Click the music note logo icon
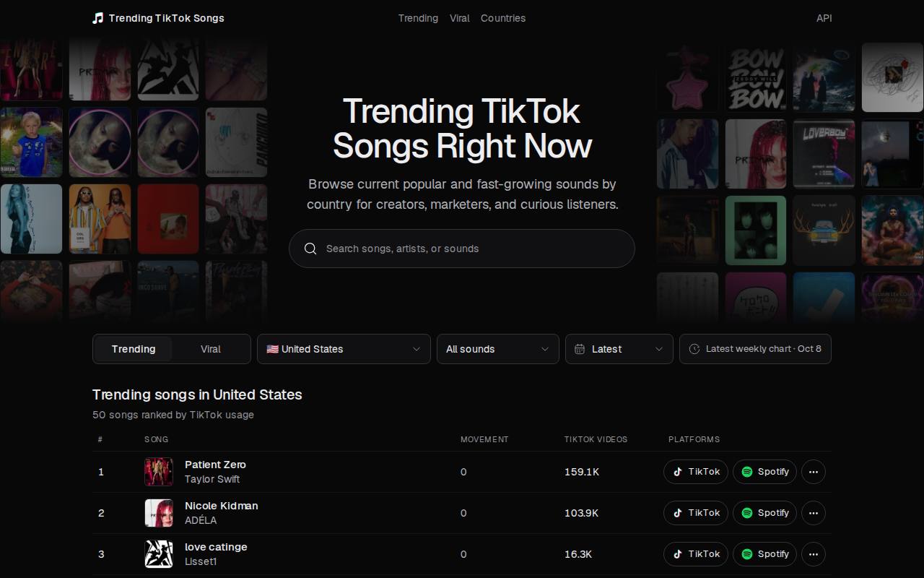This screenshot has height=578, width=924. coord(98,18)
